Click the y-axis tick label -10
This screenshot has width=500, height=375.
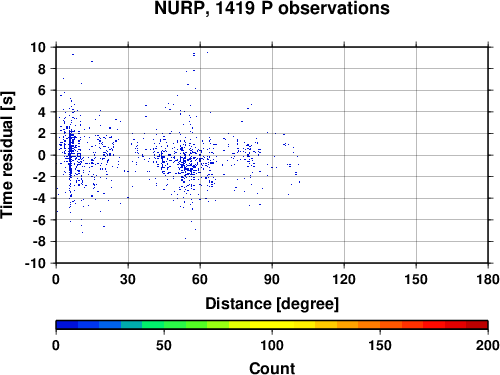click(35, 263)
